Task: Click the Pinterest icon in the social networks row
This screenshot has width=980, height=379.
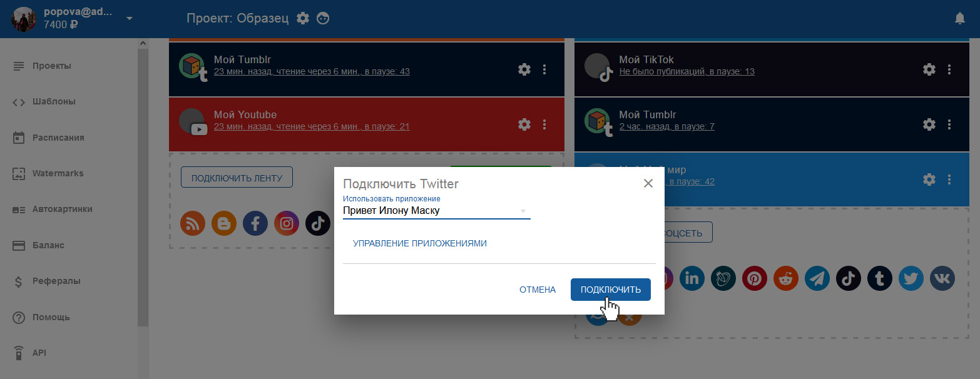Action: [755, 278]
